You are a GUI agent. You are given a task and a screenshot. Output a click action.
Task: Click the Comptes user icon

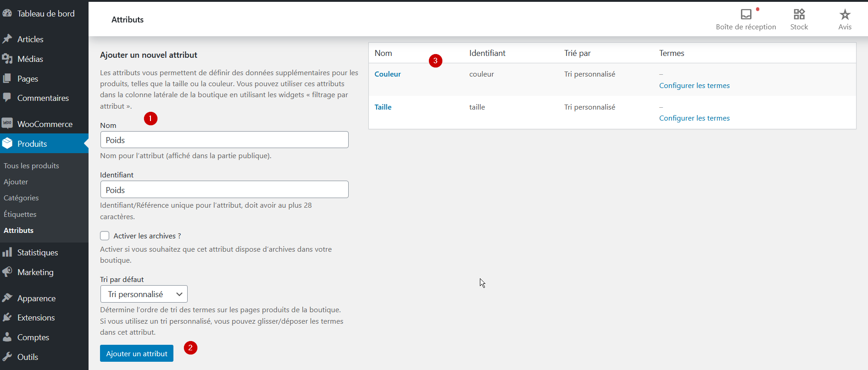7,337
